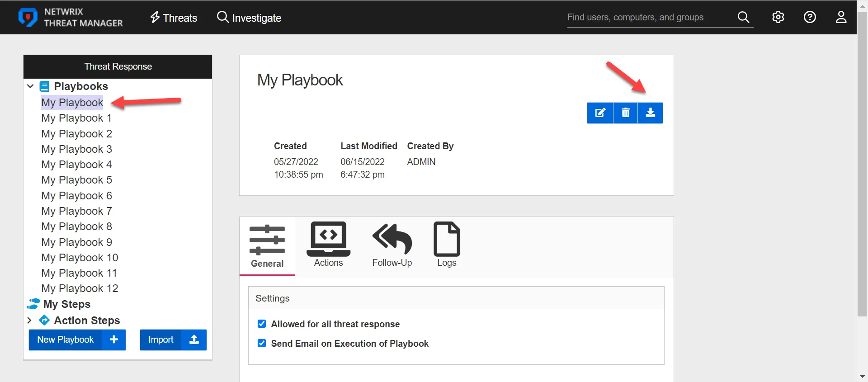Export the playbook with the download icon
The height and width of the screenshot is (382, 868).
(x=650, y=113)
